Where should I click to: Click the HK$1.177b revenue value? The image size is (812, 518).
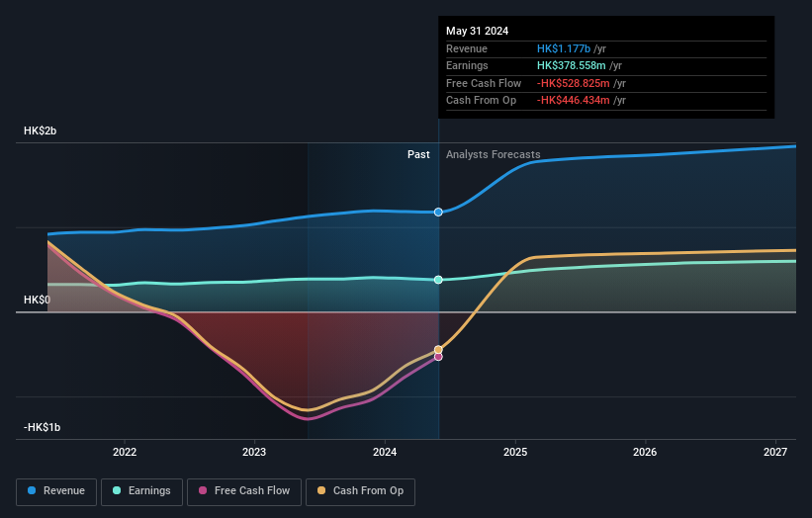click(x=564, y=48)
